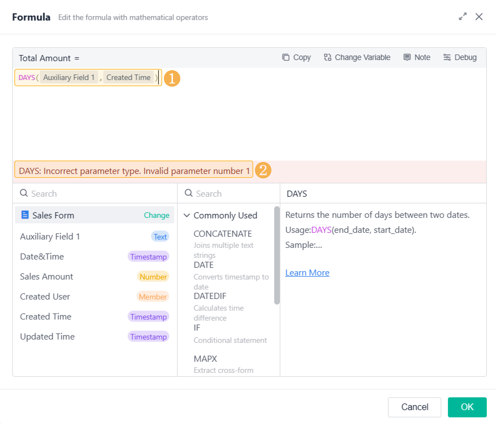Open the Learn More link

click(307, 273)
